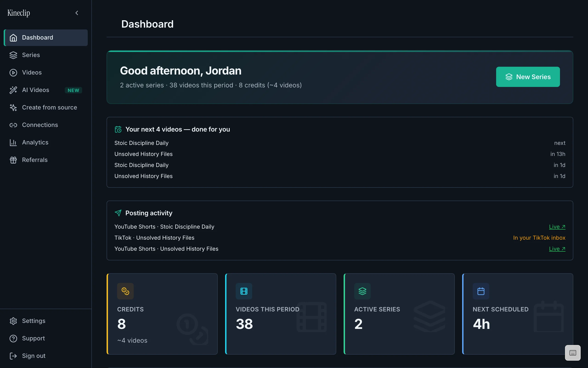Click the Sign out arrow icon
Image resolution: width=588 pixels, height=368 pixels.
coord(13,356)
